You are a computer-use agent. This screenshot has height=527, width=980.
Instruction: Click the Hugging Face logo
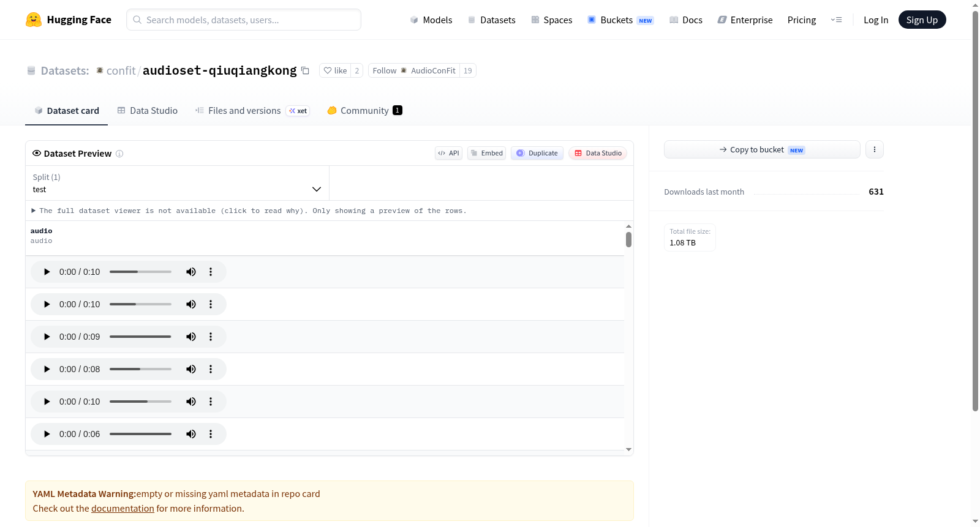(x=68, y=20)
